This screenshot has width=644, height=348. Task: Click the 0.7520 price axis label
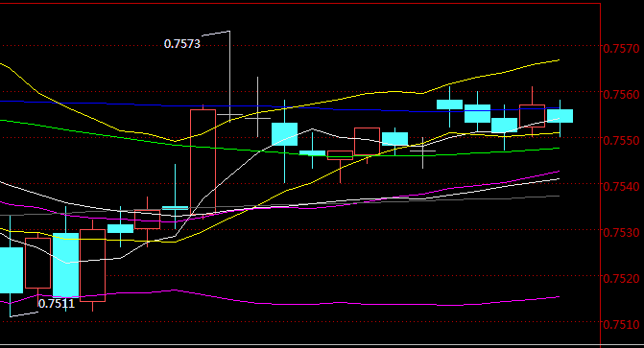tap(621, 278)
